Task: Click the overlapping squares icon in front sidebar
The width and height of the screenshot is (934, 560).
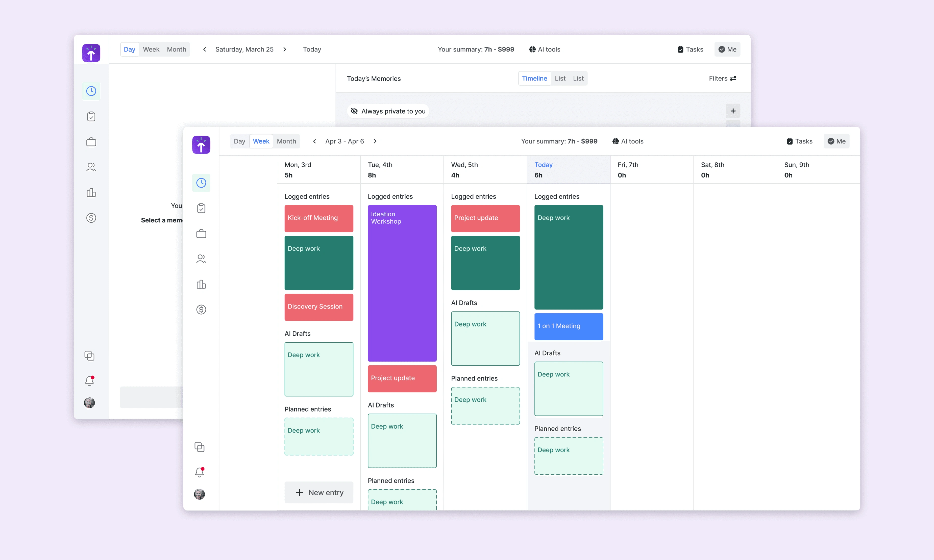Action: pyautogui.click(x=199, y=447)
